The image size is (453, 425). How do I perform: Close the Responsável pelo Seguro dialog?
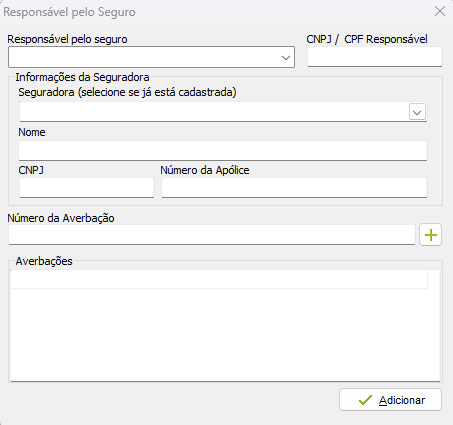[x=440, y=11]
